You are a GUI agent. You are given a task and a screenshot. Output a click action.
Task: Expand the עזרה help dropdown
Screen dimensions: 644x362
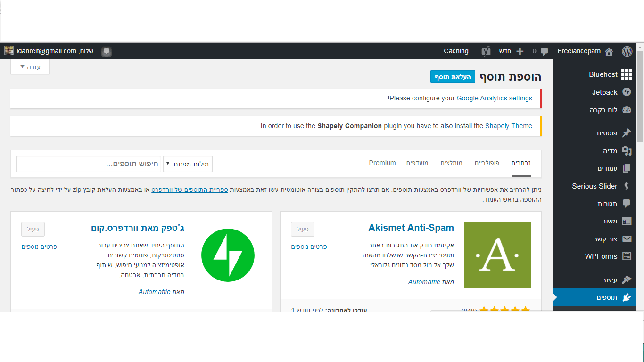click(x=30, y=67)
